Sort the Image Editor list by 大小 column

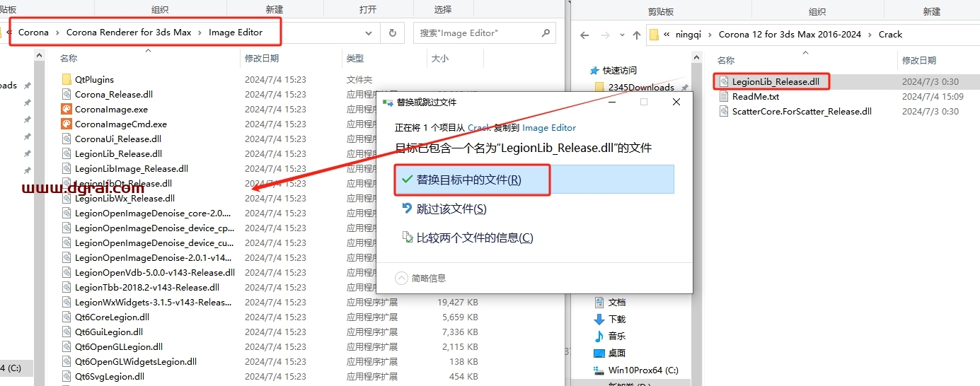click(x=439, y=59)
